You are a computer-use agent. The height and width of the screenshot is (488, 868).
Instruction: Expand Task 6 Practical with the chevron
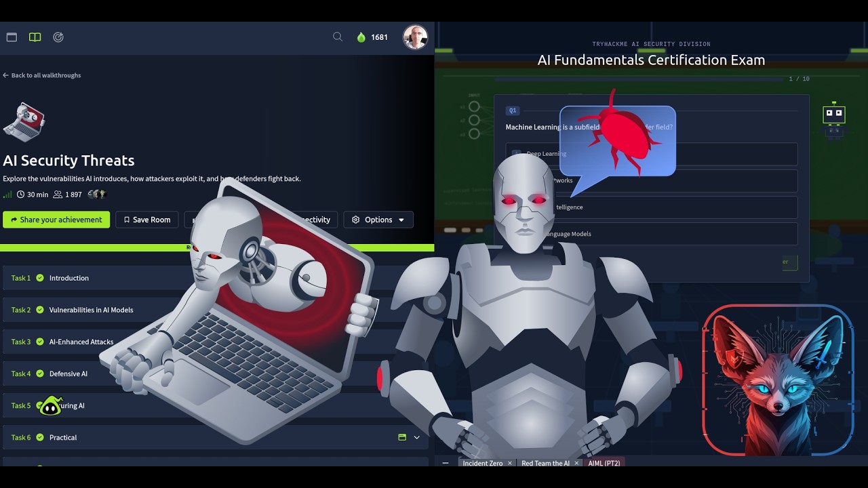[x=416, y=437]
